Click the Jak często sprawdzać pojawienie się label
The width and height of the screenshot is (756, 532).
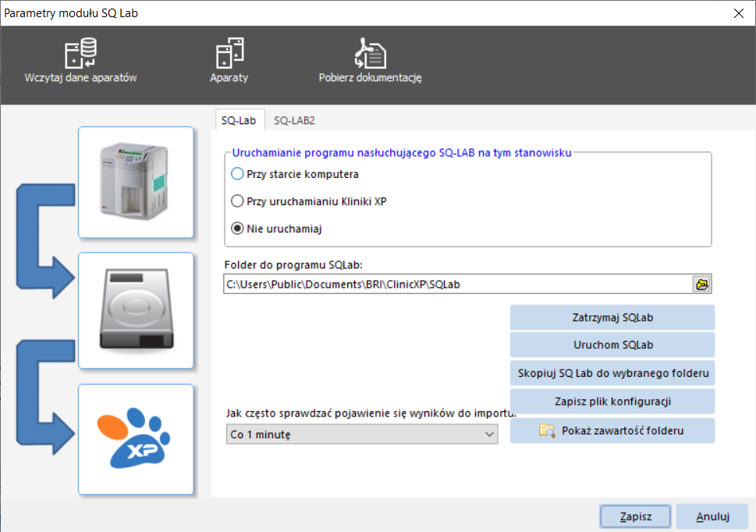point(371,413)
